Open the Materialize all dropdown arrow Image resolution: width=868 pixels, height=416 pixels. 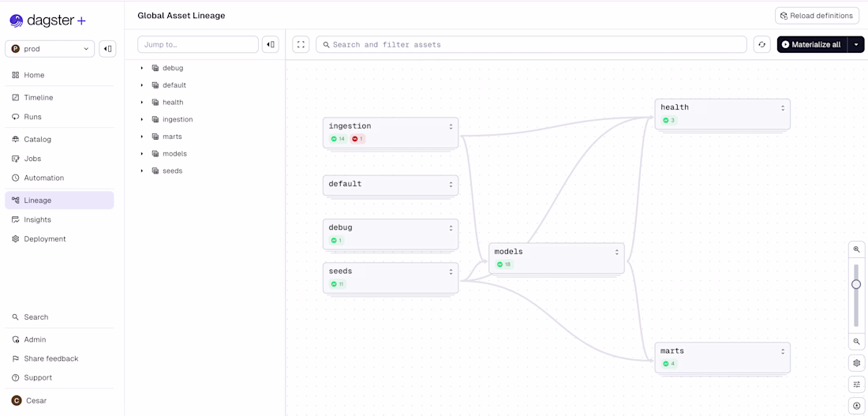pos(856,45)
